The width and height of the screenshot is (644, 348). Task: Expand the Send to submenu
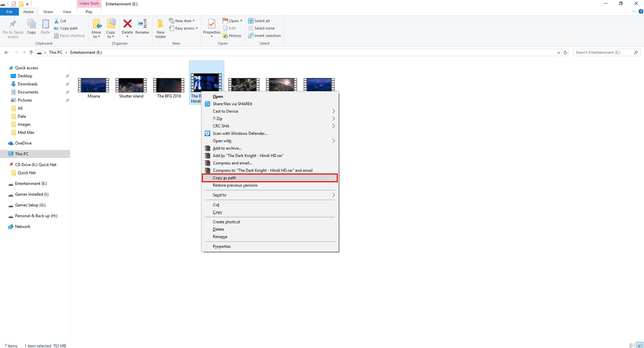333,195
